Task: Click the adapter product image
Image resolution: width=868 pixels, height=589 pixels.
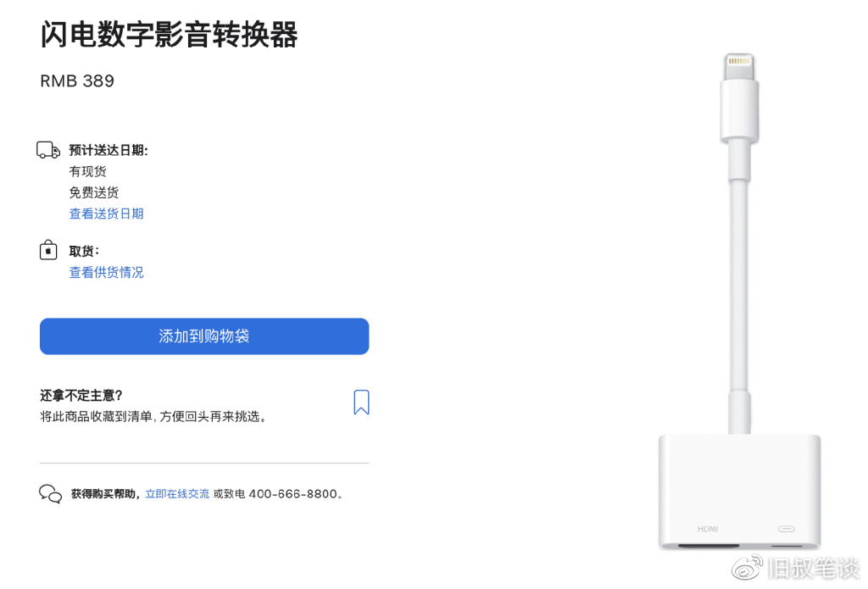Action: 739,302
